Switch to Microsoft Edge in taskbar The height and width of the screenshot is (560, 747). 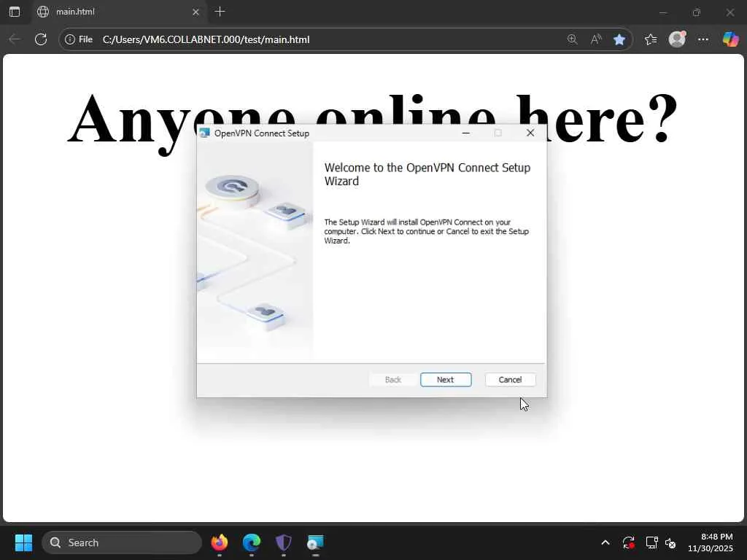coord(252,542)
